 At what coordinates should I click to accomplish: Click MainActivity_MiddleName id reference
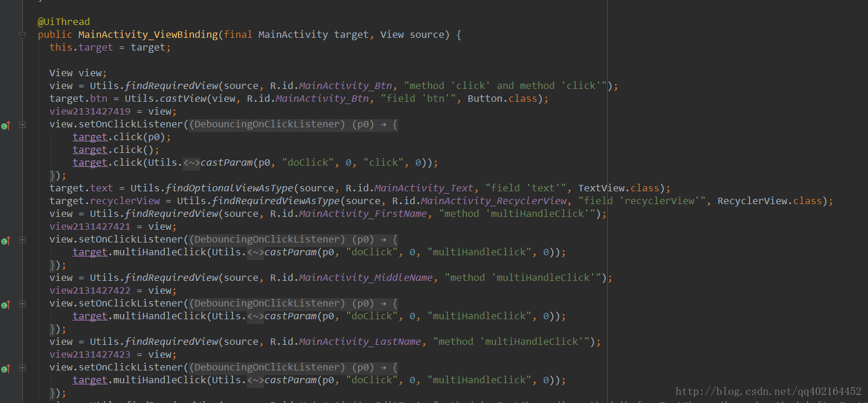(366, 278)
